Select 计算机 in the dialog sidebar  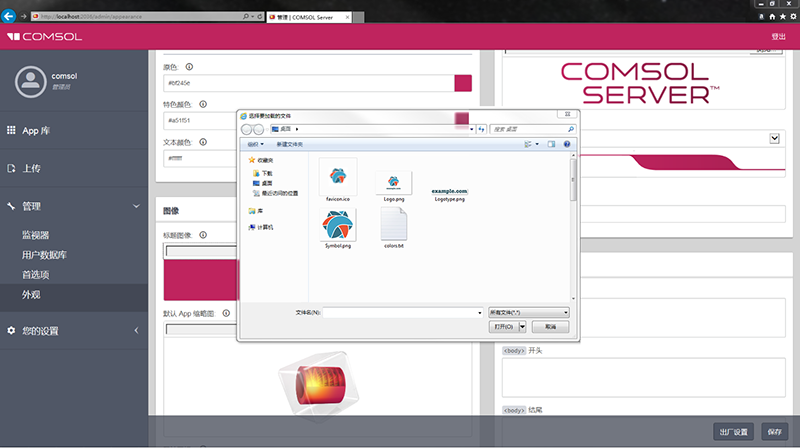(x=261, y=227)
